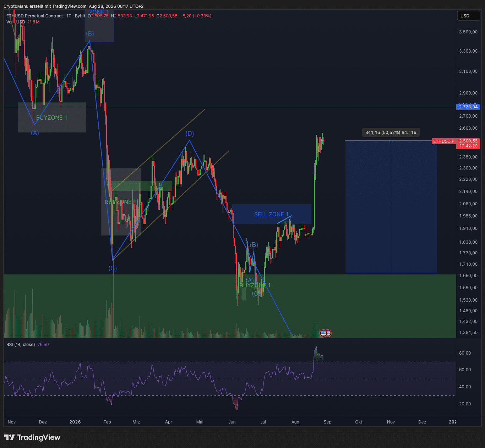Click the 2.700,00 price axis label
Screen dimensions: 485x448
click(x=468, y=116)
